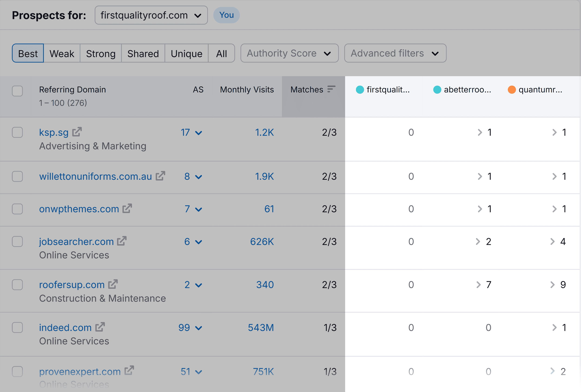Image resolution: width=581 pixels, height=392 pixels.
Task: Switch to the Shared prospects tab
Action: [143, 53]
